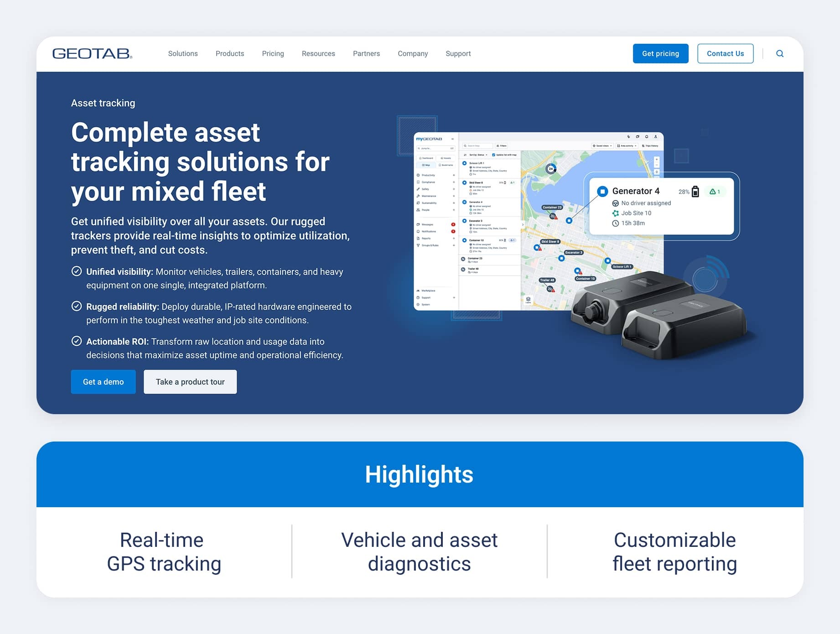Click the notification bell in MyGeotab header
Viewport: 840px width, 634px height.
(x=647, y=137)
